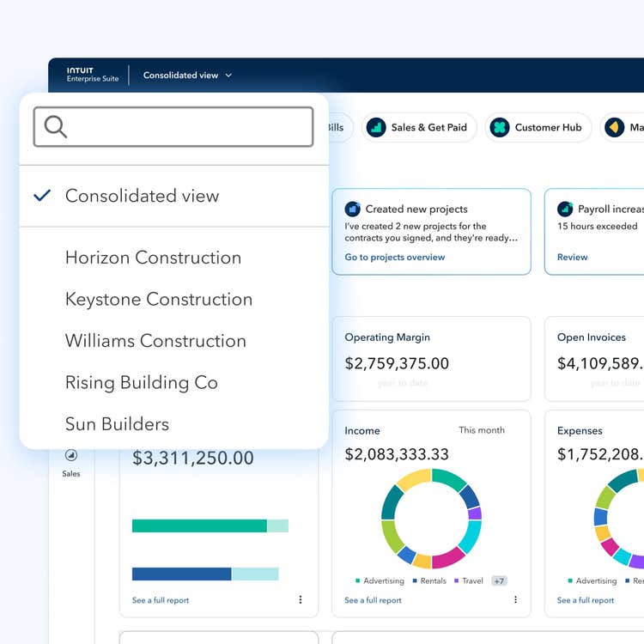Viewport: 644px width, 644px height.
Task: Click the Operating Margin card title
Action: (x=387, y=337)
